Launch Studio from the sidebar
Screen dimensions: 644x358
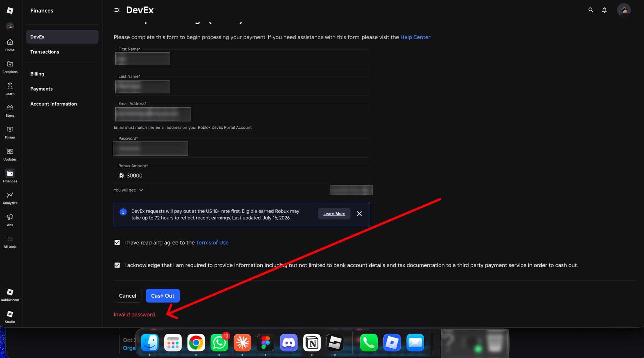[x=10, y=317]
